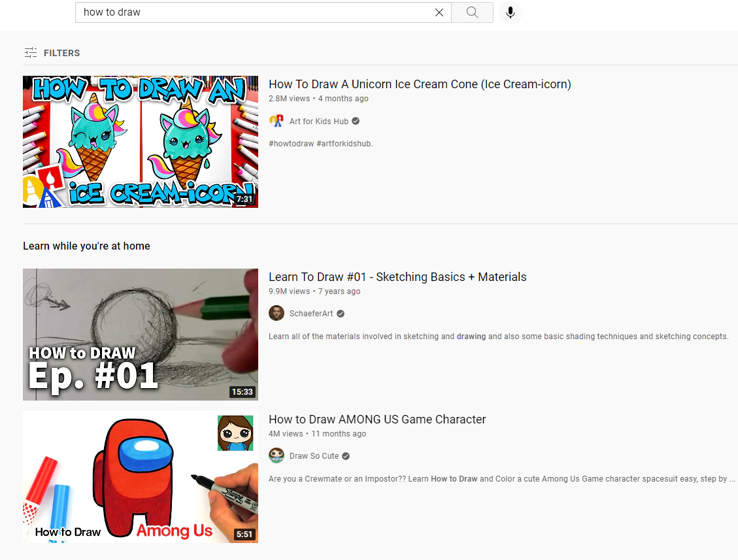Click the Draw So Cute channel avatar
The image size is (738, 560).
coord(277,455)
